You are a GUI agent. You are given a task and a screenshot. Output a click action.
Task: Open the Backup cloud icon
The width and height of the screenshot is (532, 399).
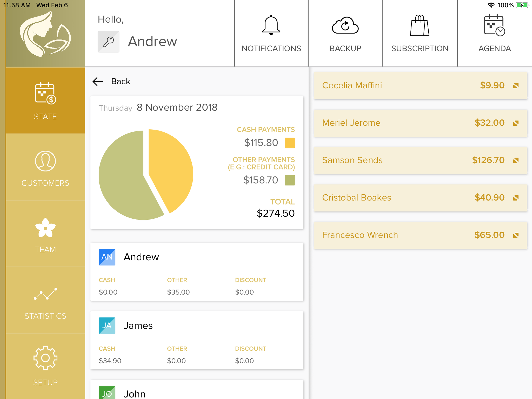pos(345,25)
